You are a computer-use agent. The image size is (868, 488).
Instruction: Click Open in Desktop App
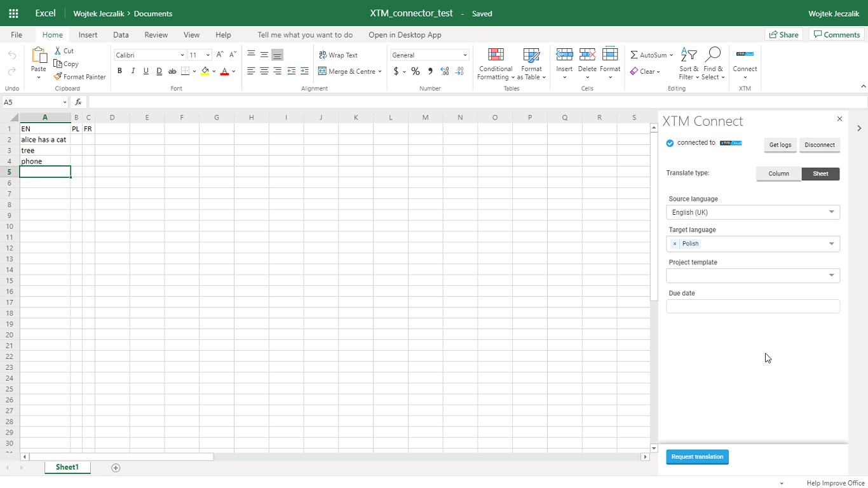405,35
